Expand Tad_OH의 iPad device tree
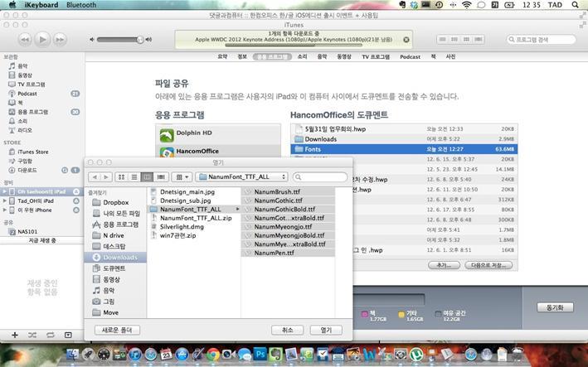 click(4, 200)
